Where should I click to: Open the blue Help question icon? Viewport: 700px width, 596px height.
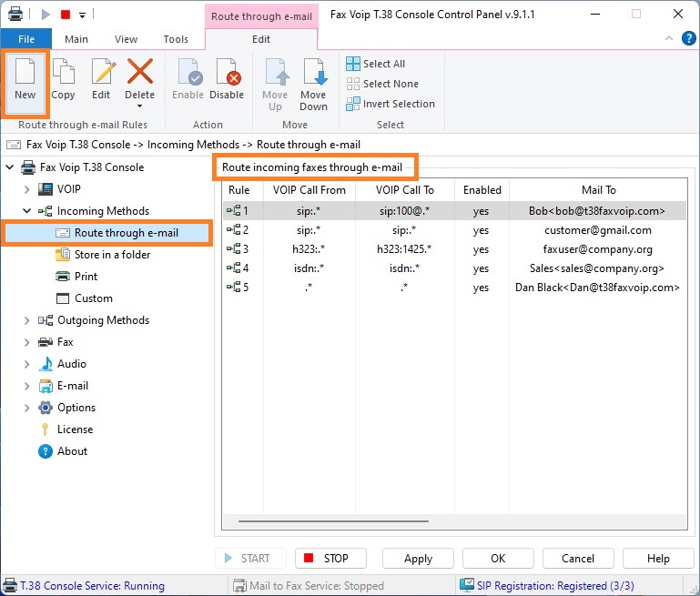pos(689,38)
